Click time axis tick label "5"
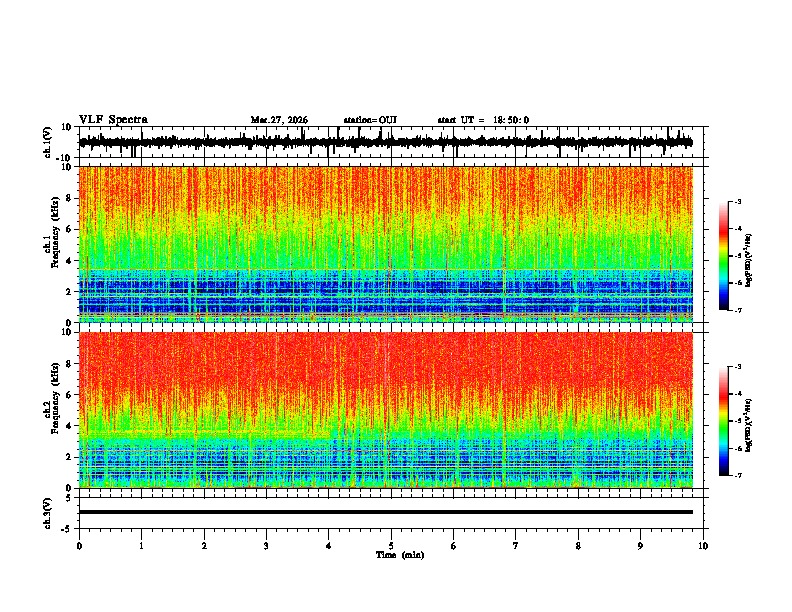 click(x=391, y=546)
